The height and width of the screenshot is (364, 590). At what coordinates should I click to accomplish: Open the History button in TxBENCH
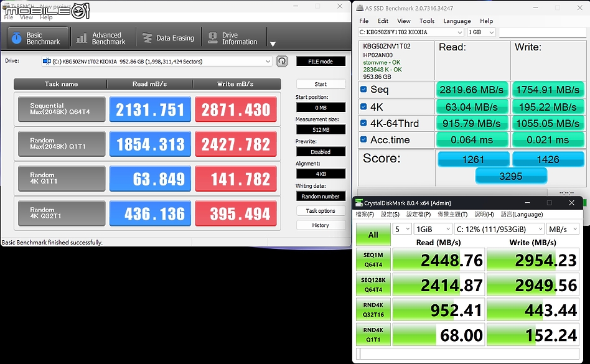pyautogui.click(x=321, y=225)
